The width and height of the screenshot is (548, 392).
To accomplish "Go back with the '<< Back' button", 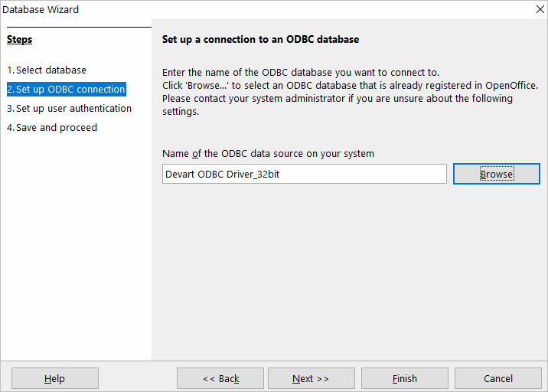I will tap(220, 378).
